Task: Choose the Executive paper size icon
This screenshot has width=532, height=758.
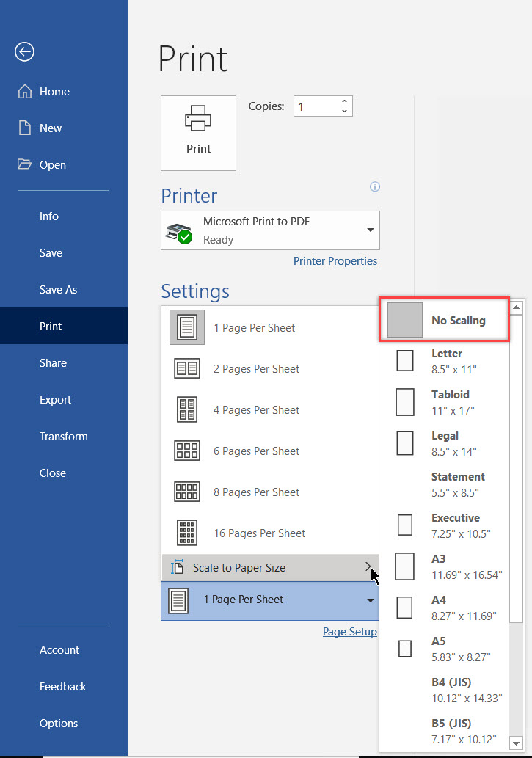Action: tap(405, 525)
